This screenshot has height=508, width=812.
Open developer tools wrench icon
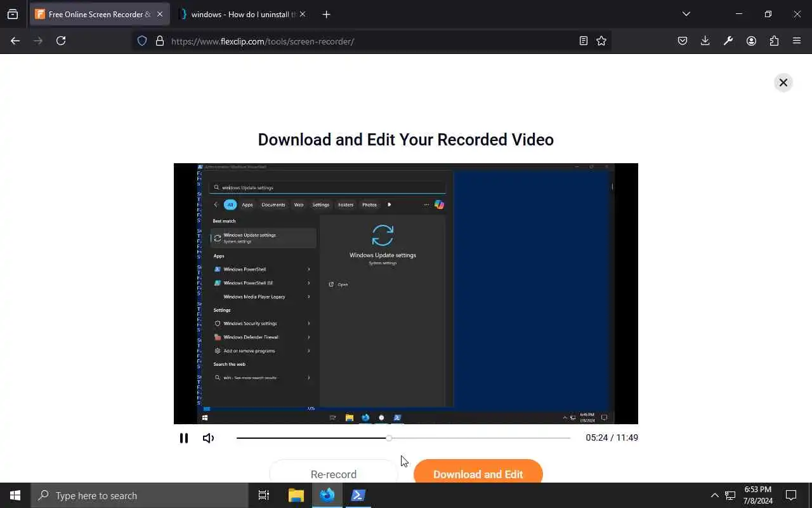tap(728, 41)
